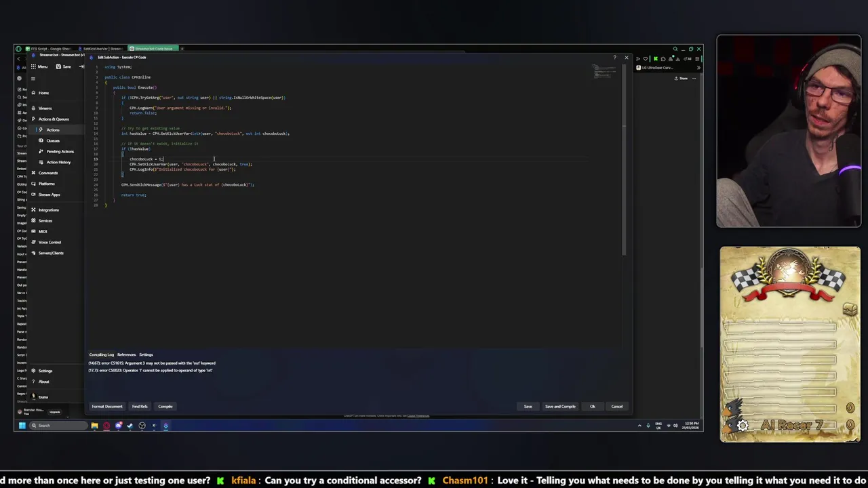Image resolution: width=868 pixels, height=488 pixels.
Task: Expand Actions & Queues section
Action: click(x=53, y=119)
